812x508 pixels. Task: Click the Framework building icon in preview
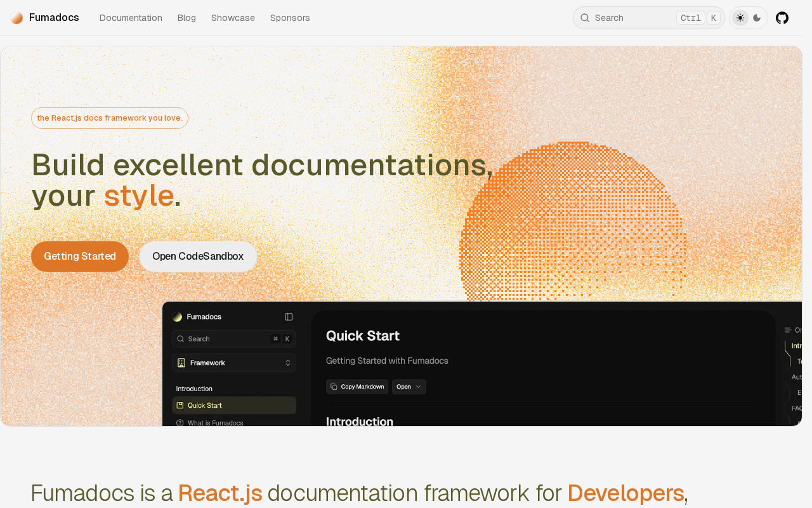[x=181, y=363]
